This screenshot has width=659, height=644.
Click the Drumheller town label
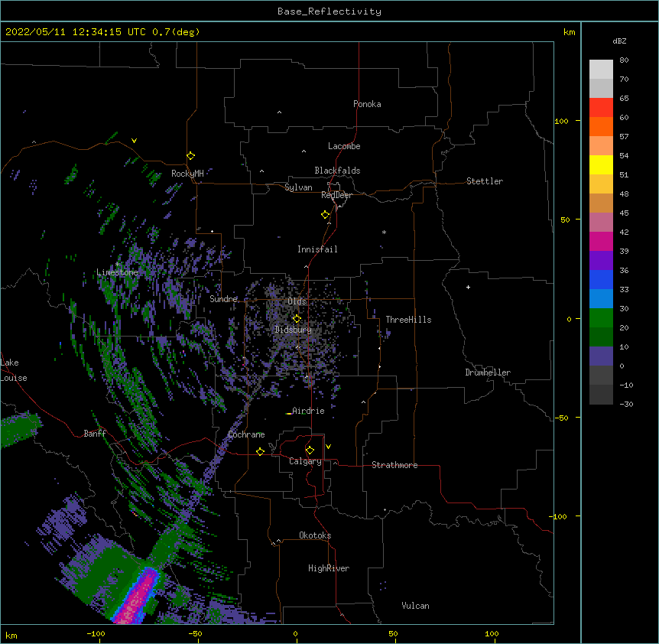tap(488, 372)
